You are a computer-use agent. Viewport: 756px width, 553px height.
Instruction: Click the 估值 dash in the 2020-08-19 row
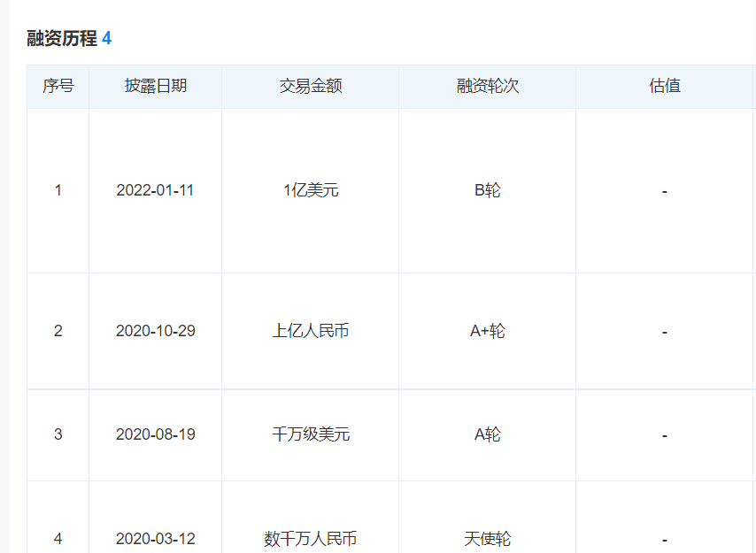(x=665, y=436)
